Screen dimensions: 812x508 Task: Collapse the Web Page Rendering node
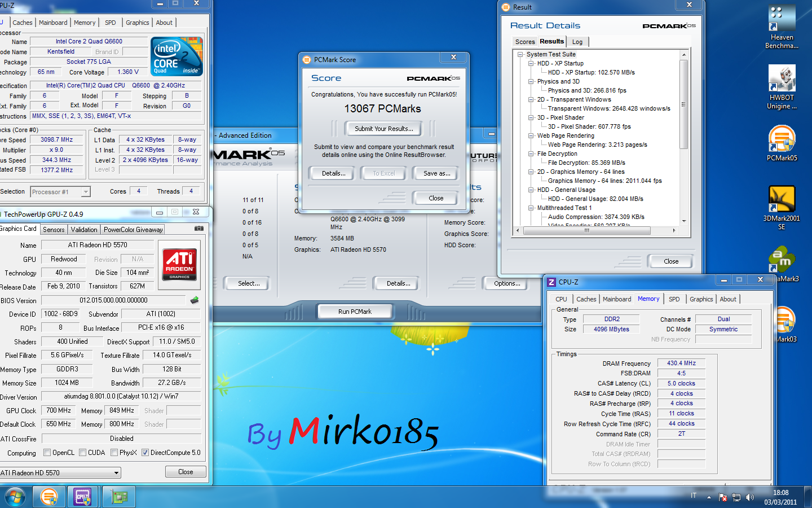[531, 136]
